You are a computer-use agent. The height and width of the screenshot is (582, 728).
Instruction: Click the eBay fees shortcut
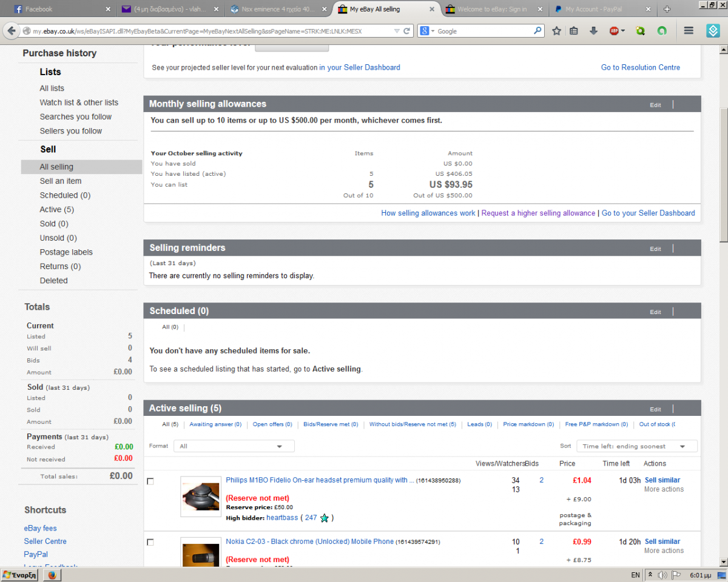(41, 528)
